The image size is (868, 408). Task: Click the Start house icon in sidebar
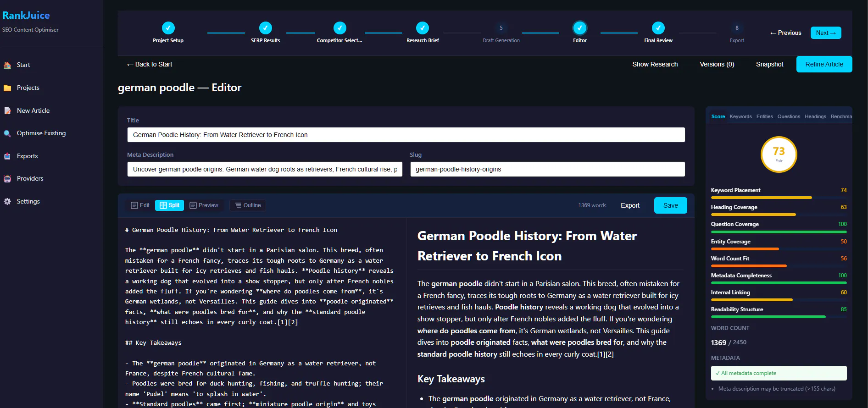[7, 65]
